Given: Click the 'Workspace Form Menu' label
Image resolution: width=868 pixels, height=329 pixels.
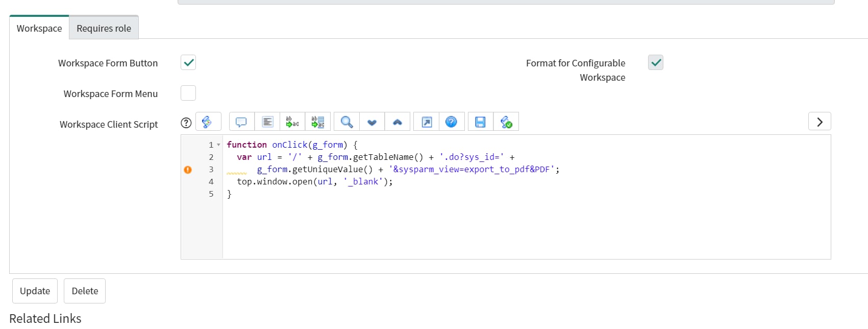Looking at the screenshot, I should click(111, 93).
